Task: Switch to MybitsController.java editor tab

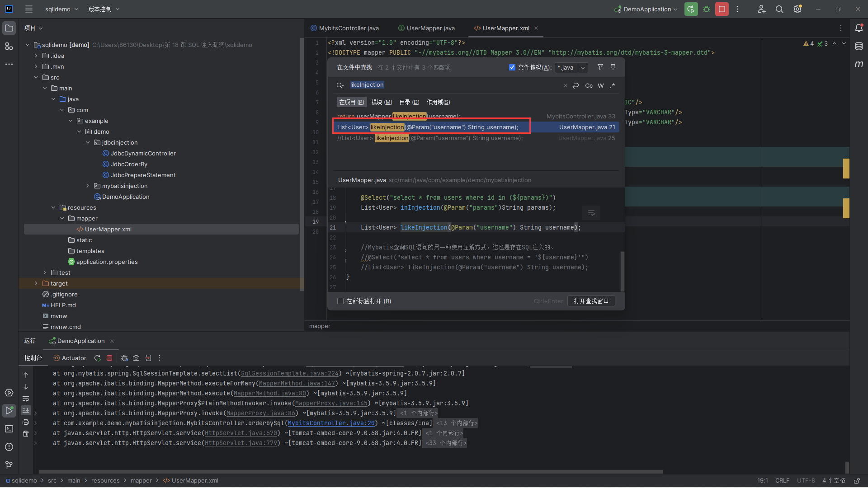Action: 348,28
